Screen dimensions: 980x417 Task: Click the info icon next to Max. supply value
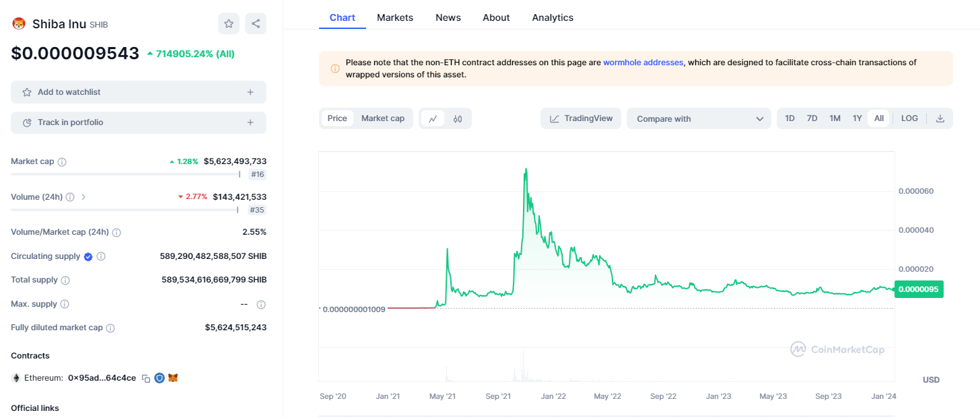click(261, 305)
